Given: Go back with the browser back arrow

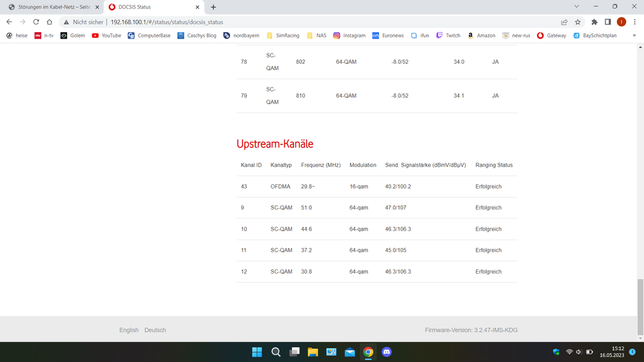Looking at the screenshot, I should pyautogui.click(x=9, y=22).
